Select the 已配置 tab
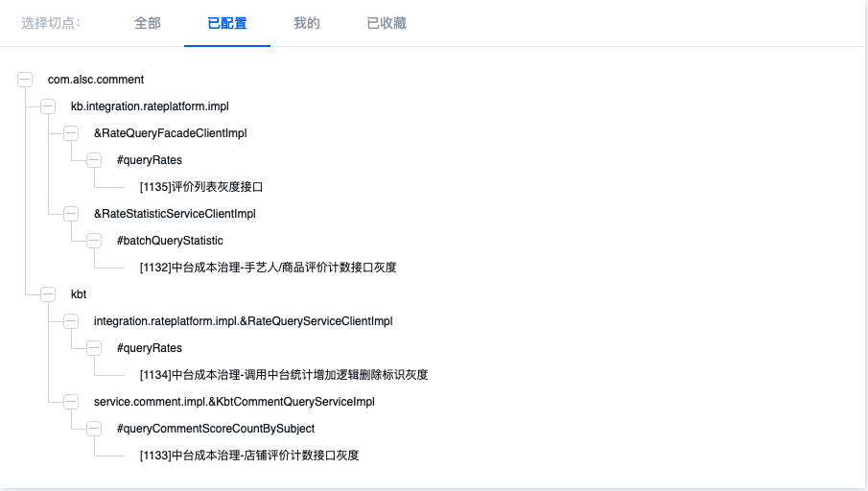This screenshot has height=491, width=868. pyautogui.click(x=227, y=23)
